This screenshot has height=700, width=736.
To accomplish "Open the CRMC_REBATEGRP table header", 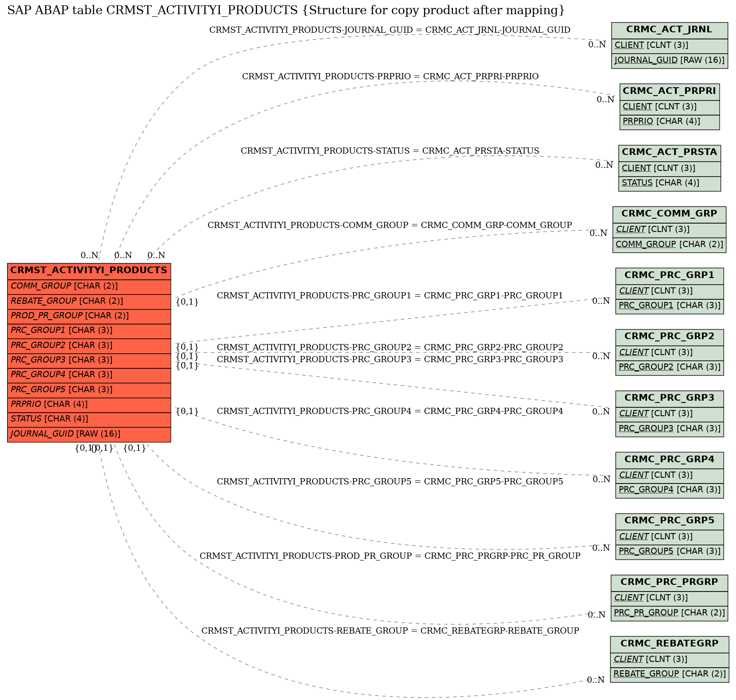I will click(669, 644).
